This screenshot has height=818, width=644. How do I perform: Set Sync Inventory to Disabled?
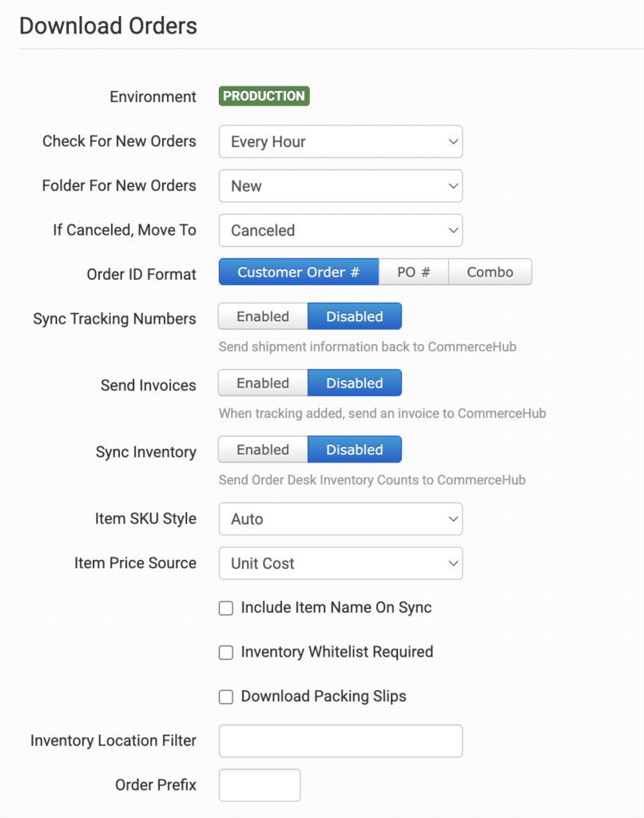point(354,451)
